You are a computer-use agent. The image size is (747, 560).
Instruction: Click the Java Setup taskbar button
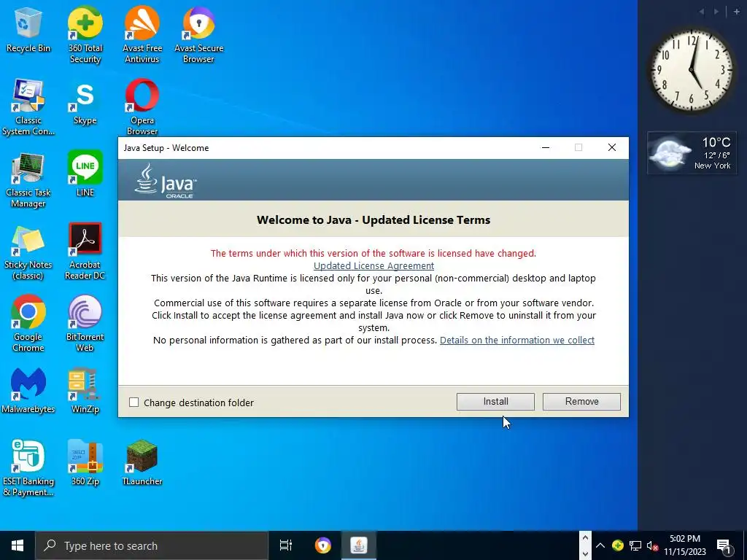359,545
